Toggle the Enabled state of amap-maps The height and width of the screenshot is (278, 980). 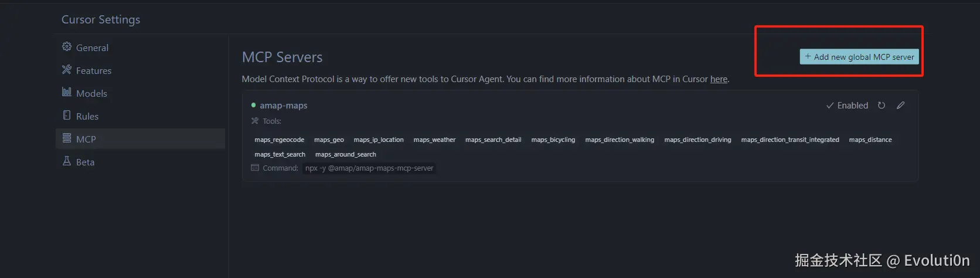847,106
